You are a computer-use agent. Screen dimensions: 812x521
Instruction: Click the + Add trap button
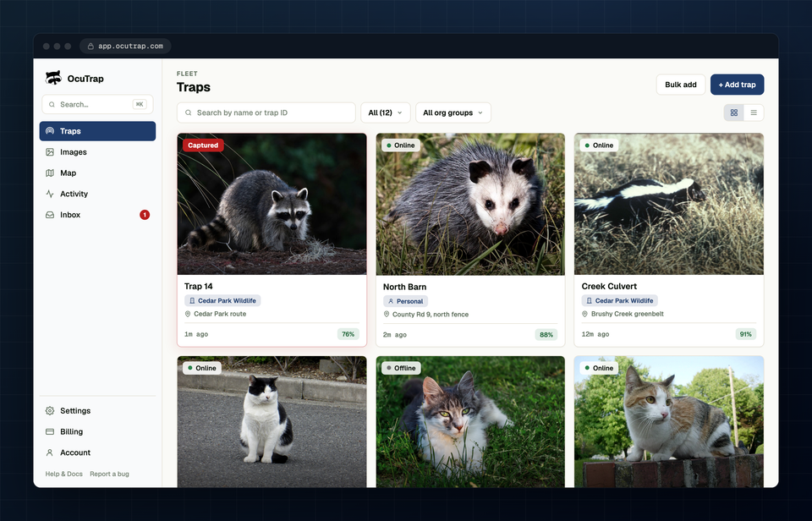(737, 85)
